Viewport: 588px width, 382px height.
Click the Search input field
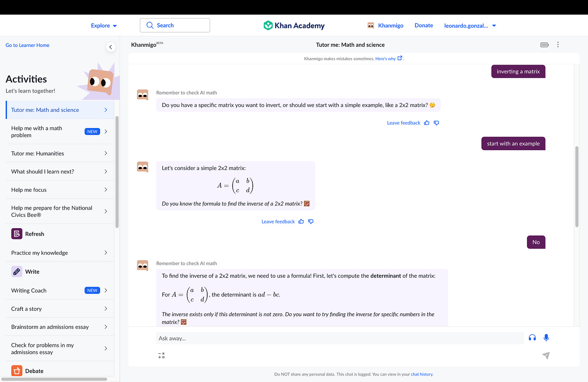[x=175, y=25]
